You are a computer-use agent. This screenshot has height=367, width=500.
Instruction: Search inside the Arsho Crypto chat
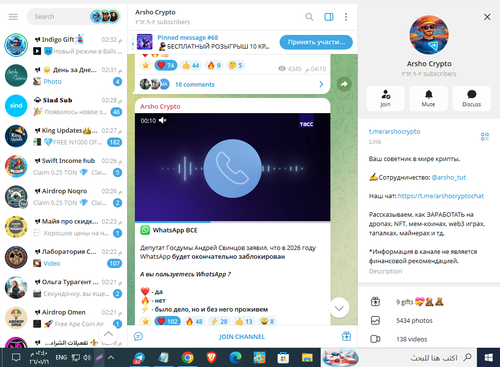(x=309, y=17)
